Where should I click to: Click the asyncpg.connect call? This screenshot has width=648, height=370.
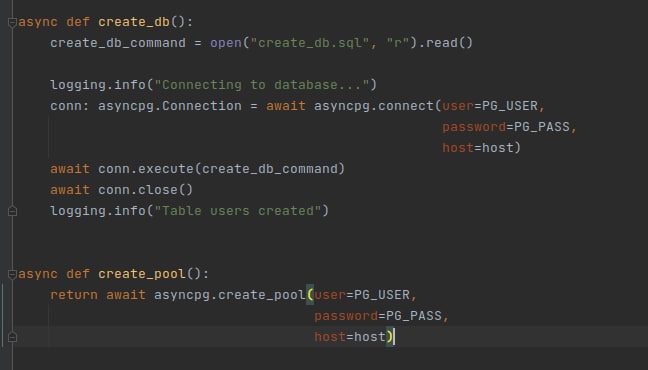pyautogui.click(x=374, y=106)
